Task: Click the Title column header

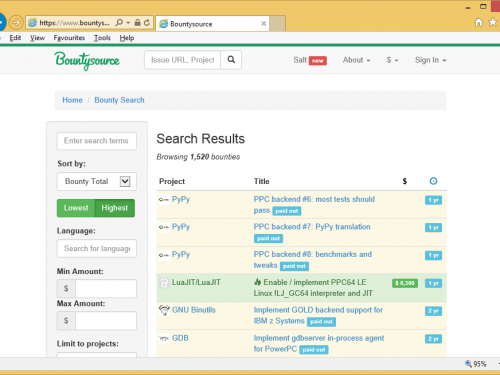Action: (262, 181)
